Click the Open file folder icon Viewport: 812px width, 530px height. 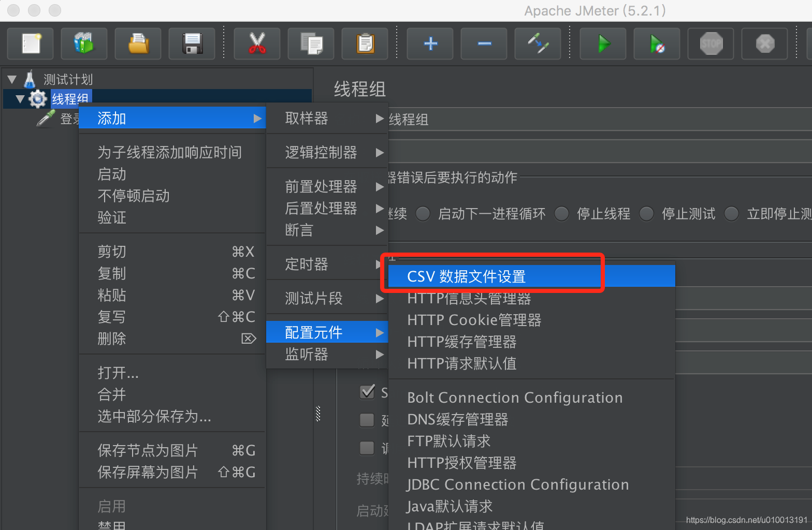click(x=138, y=43)
